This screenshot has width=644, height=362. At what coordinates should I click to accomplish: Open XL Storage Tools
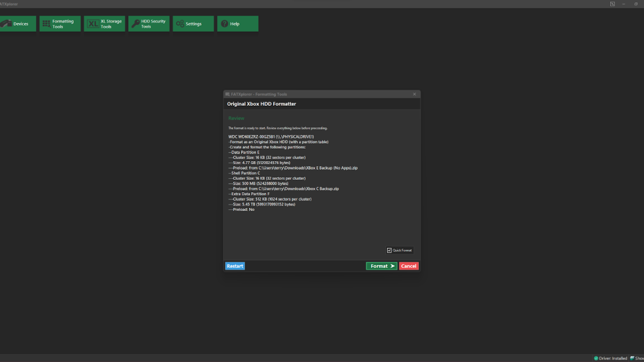[x=105, y=24]
